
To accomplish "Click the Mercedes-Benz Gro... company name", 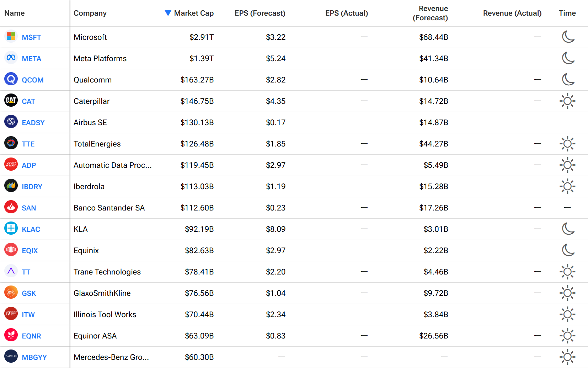I will (111, 357).
